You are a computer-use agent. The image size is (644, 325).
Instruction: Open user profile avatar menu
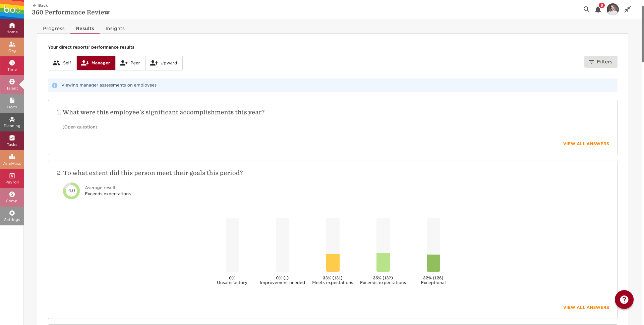pyautogui.click(x=612, y=9)
